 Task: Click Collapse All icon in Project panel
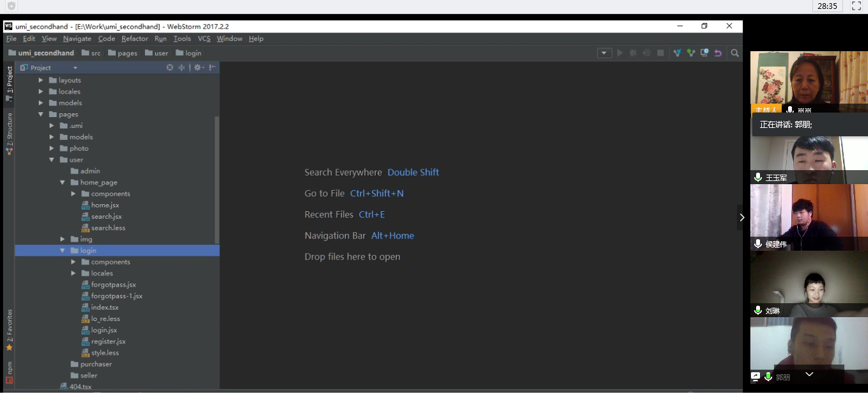tap(182, 68)
